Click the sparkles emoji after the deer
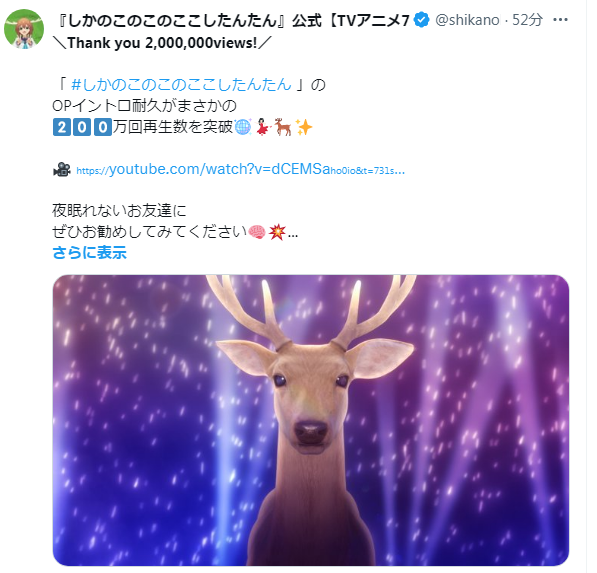The width and height of the screenshot is (597, 573). point(304,127)
